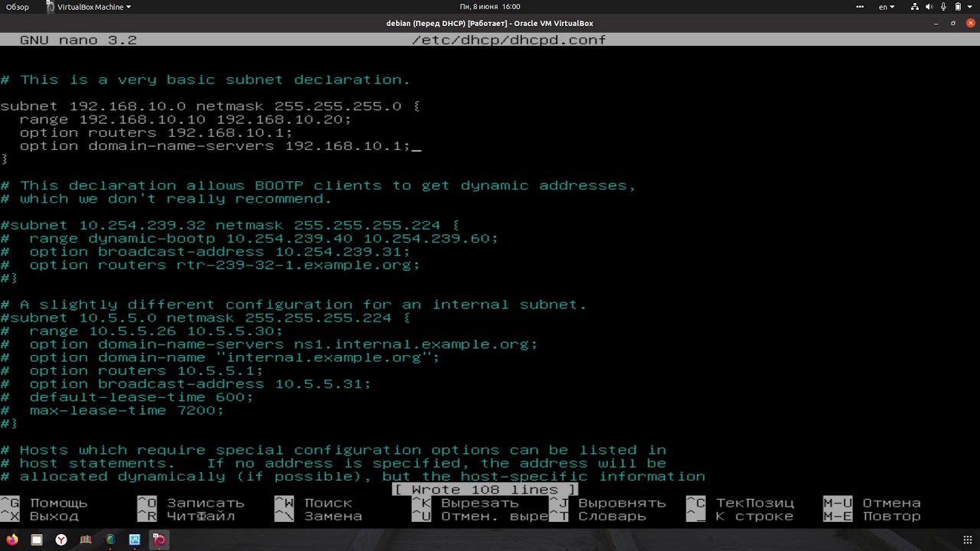The height and width of the screenshot is (551, 980).
Task: Open the Обзор activities overview
Action: pyautogui.click(x=17, y=7)
